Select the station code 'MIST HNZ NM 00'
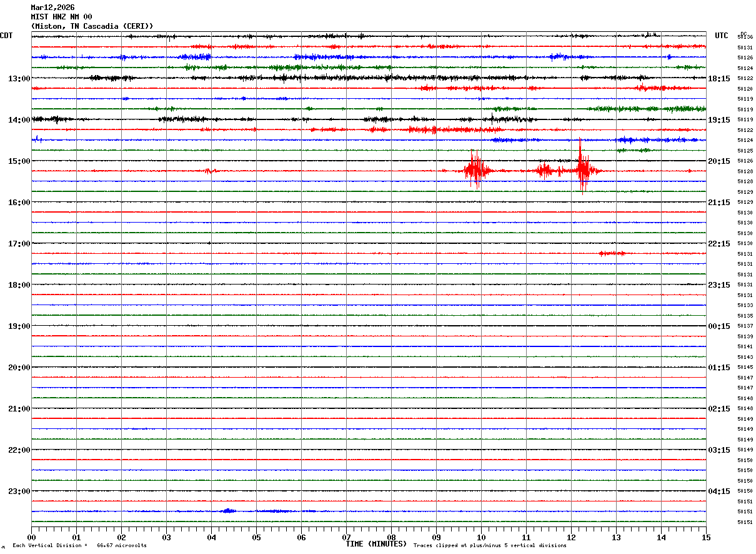 tap(61, 17)
